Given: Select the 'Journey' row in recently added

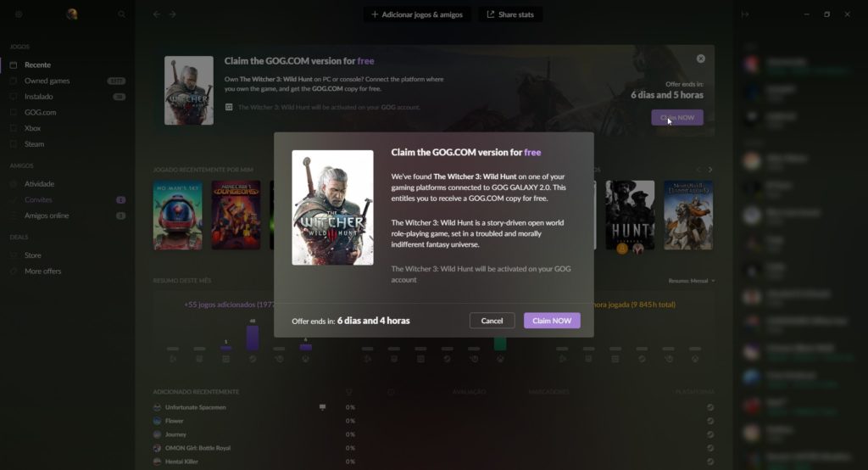Looking at the screenshot, I should coord(434,434).
